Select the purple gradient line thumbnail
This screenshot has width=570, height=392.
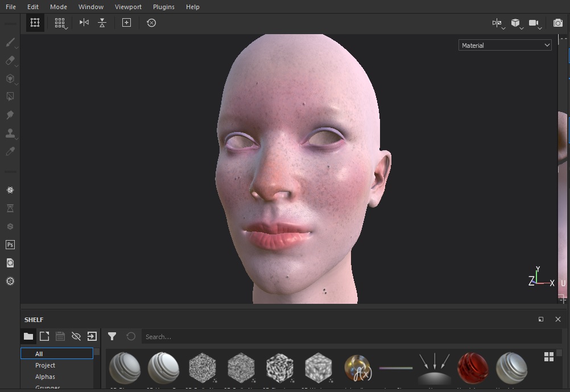tap(396, 368)
